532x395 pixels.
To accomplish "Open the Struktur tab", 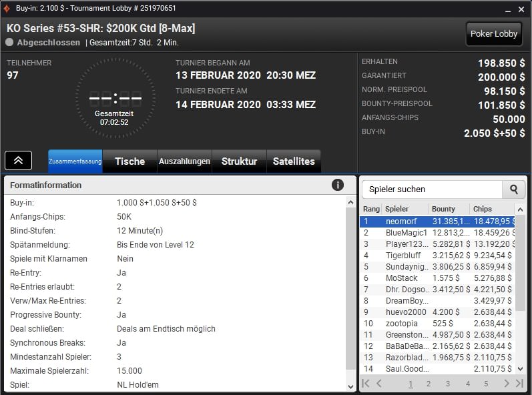I will tap(239, 161).
